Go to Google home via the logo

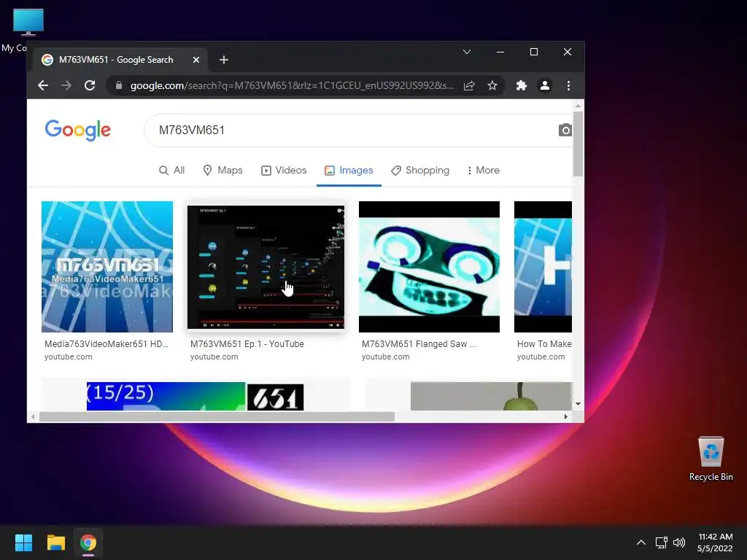(77, 130)
